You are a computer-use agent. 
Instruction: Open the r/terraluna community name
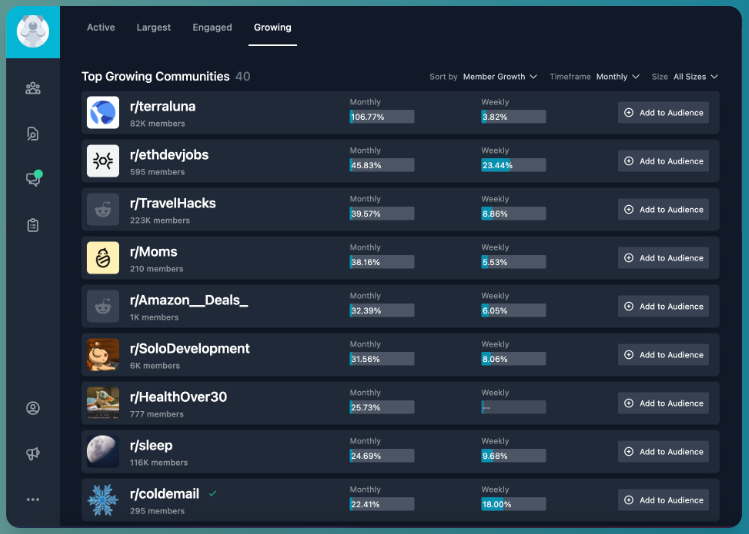click(162, 106)
